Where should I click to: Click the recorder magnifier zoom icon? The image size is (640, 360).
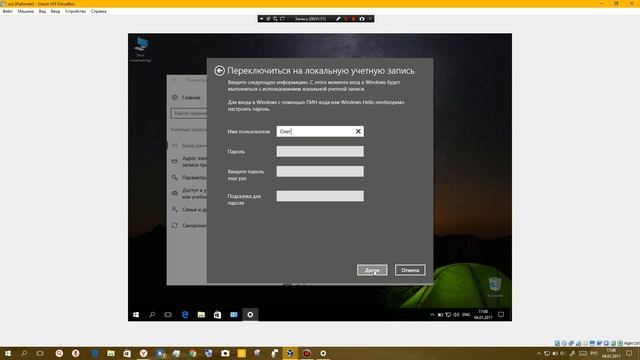click(276, 19)
